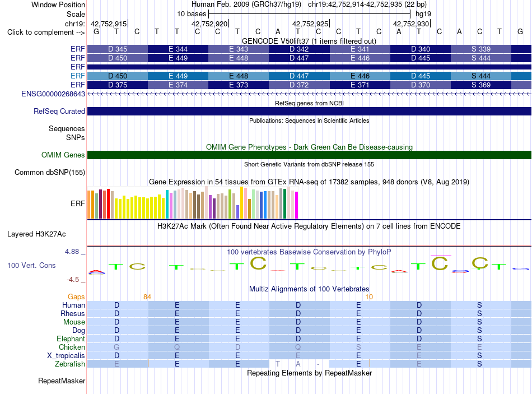532x394 pixels.
Task: Select the 'Layered H3K27Ac' track label
Action: point(36,234)
